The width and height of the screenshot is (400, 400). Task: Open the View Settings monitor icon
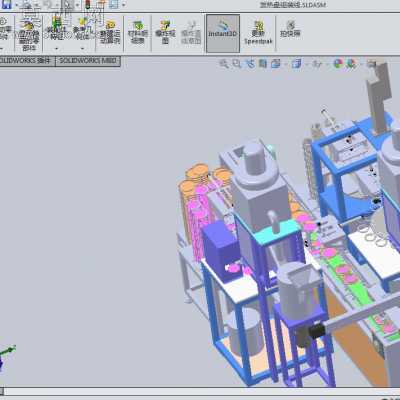372,63
